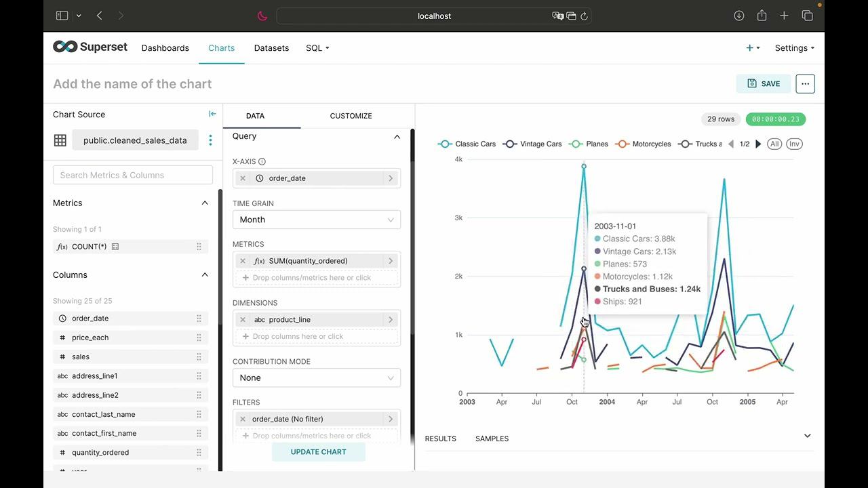The height and width of the screenshot is (488, 868).
Task: Toggle Planes series in legend
Action: [588, 144]
